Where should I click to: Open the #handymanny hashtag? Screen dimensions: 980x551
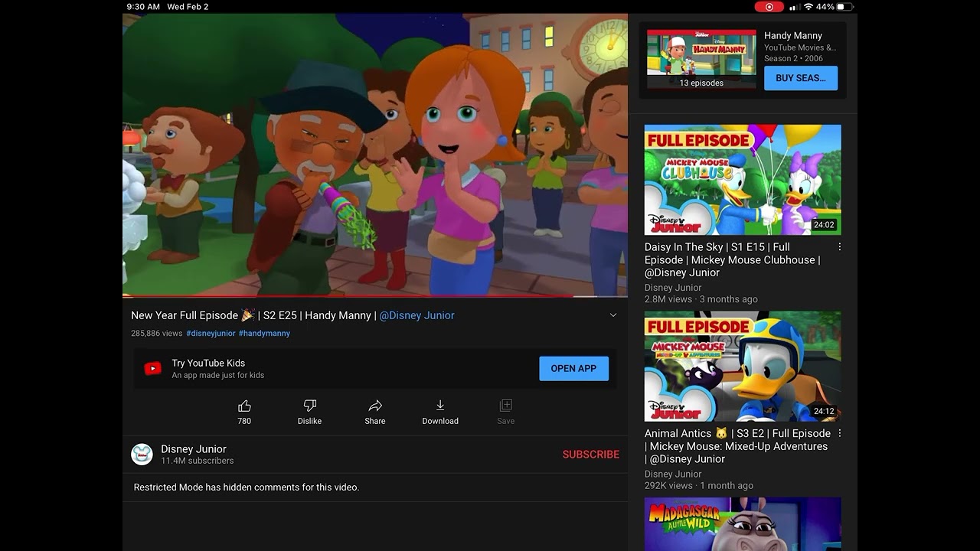click(264, 334)
